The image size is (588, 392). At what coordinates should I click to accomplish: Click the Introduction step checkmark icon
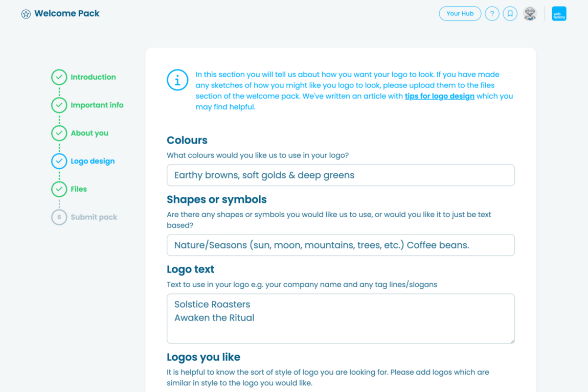59,77
